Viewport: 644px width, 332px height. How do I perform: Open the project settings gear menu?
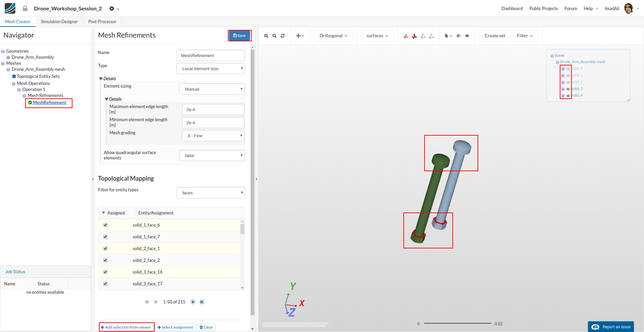pos(114,8)
